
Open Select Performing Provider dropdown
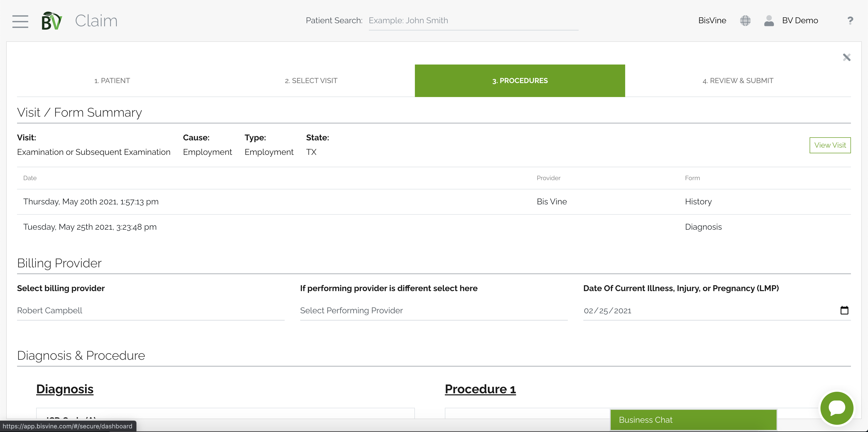433,310
